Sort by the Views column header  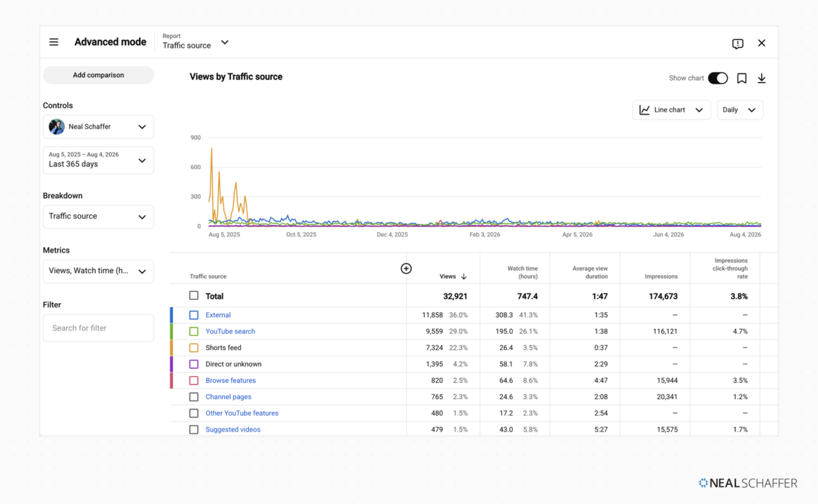point(448,277)
